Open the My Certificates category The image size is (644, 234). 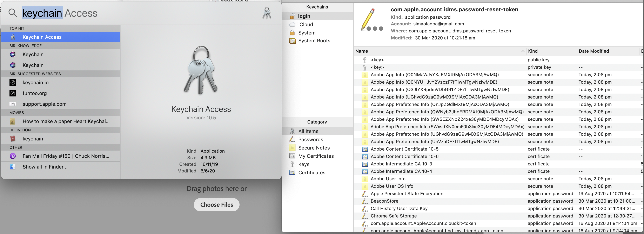(x=316, y=156)
